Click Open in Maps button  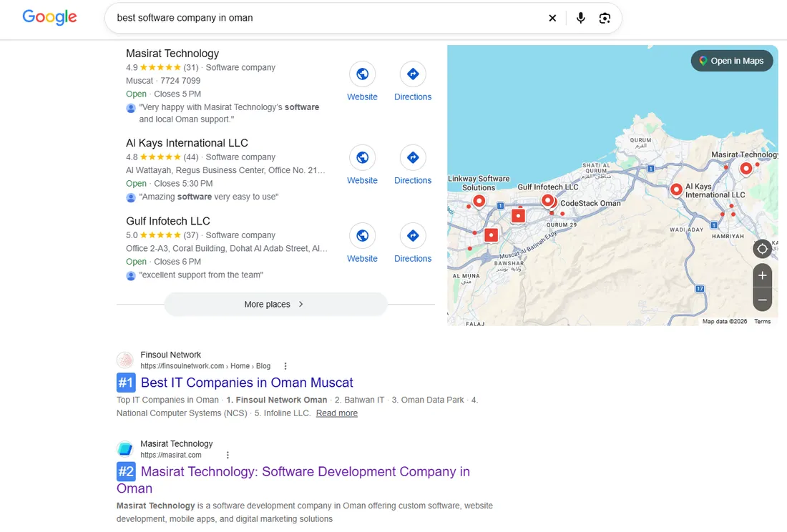(732, 61)
